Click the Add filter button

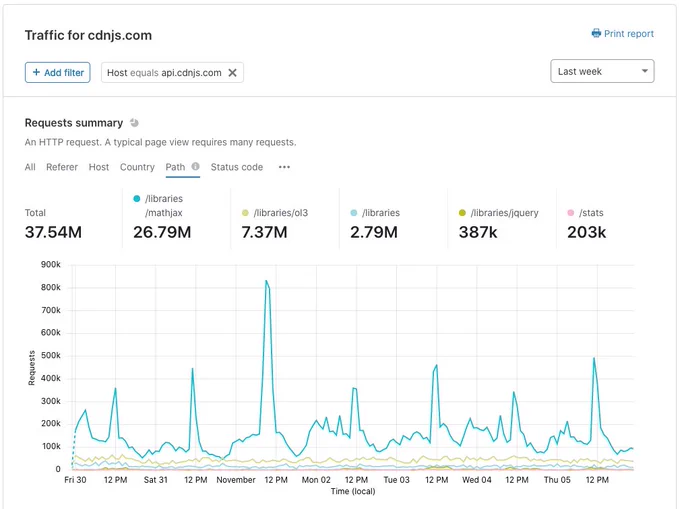point(58,72)
